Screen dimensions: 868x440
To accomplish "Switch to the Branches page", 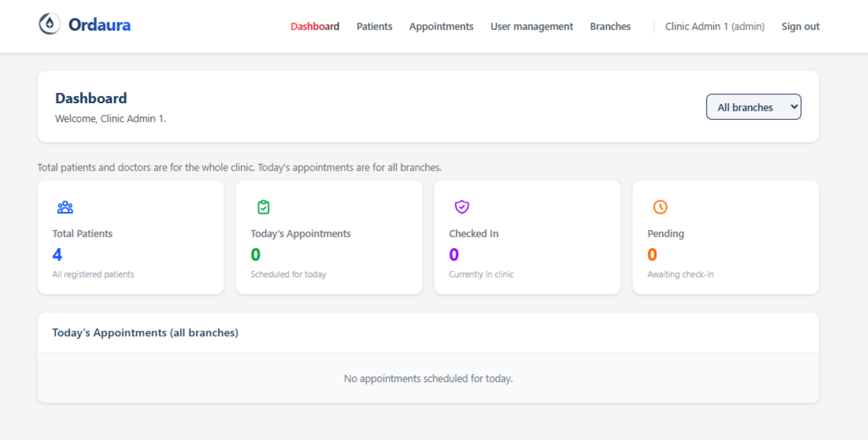I will click(x=610, y=27).
